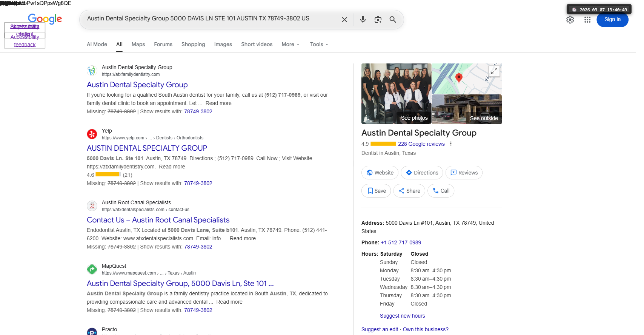Open the Tools dropdown
The height and width of the screenshot is (335, 644).
click(x=319, y=44)
